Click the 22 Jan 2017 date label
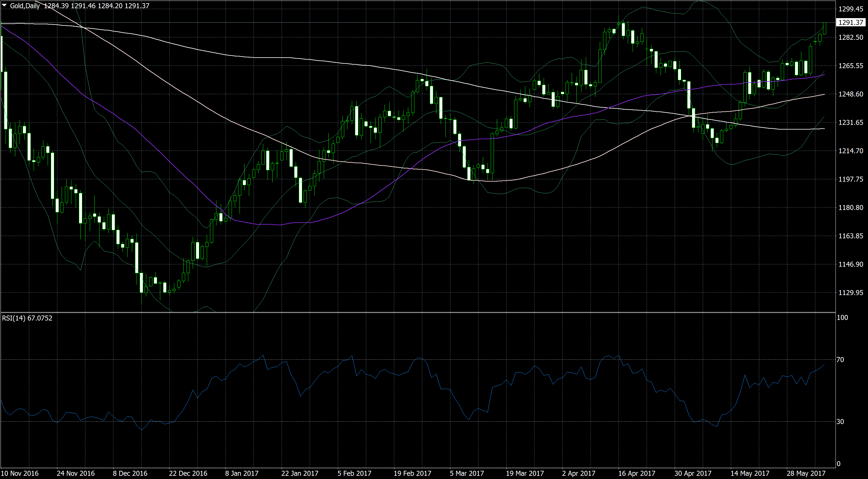This screenshot has height=479, width=868. [300, 473]
